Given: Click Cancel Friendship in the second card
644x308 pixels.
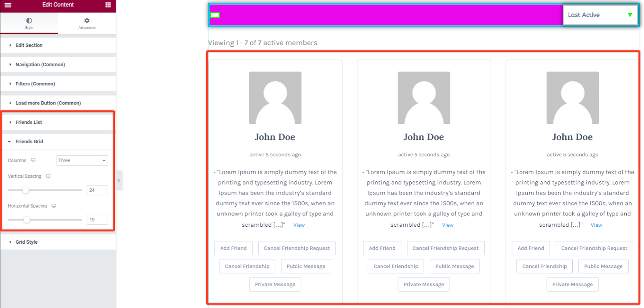Looking at the screenshot, I should point(396,266).
